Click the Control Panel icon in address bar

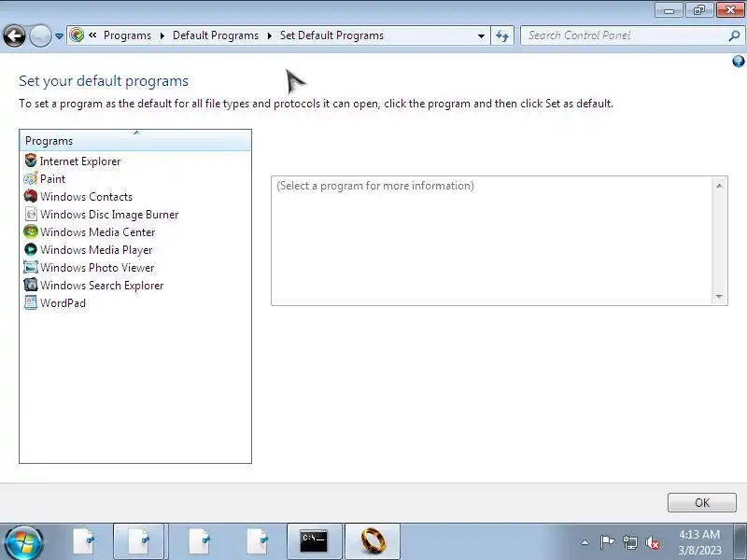tap(77, 35)
